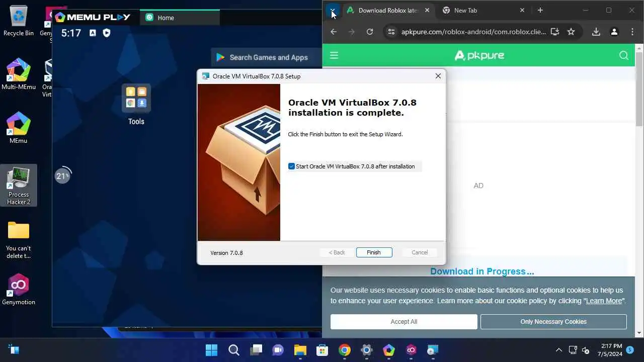Screen dimensions: 644x362
Task: Bookmark this page with the star icon
Action: (571, 32)
